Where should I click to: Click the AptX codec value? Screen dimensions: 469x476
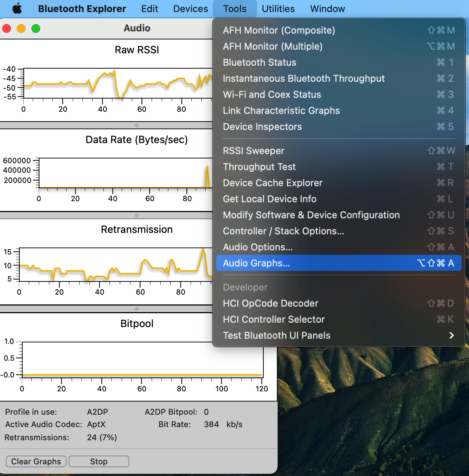[x=96, y=425]
